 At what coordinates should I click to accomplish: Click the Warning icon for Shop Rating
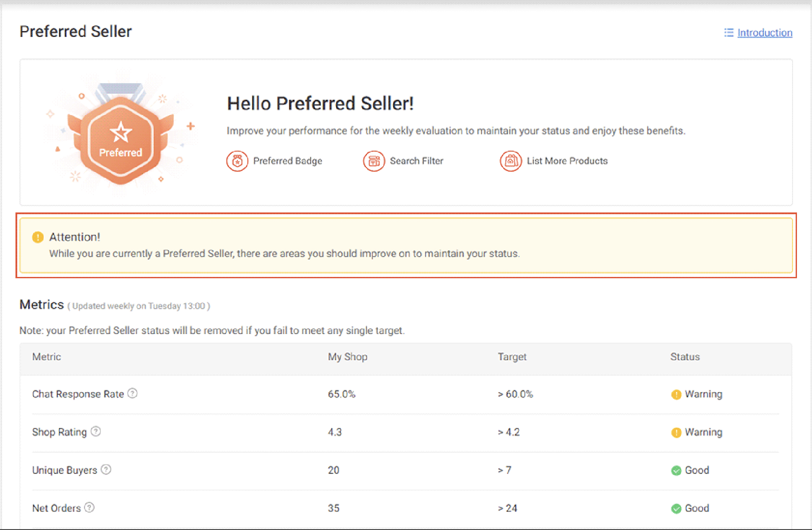(676, 432)
